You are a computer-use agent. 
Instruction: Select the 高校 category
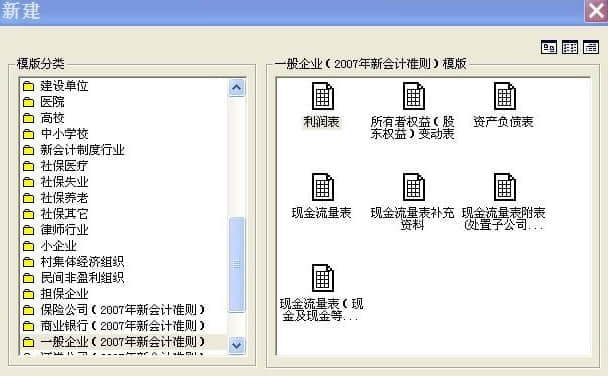(52, 118)
